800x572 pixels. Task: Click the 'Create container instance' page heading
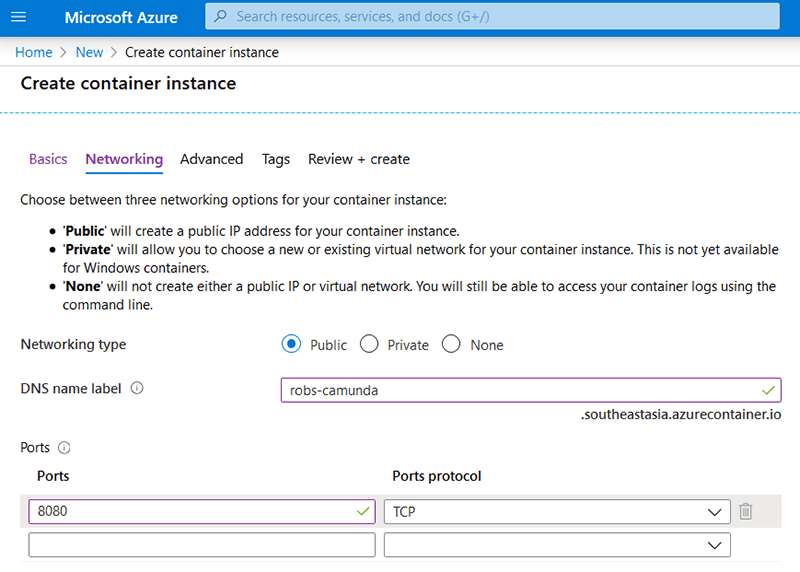[129, 83]
